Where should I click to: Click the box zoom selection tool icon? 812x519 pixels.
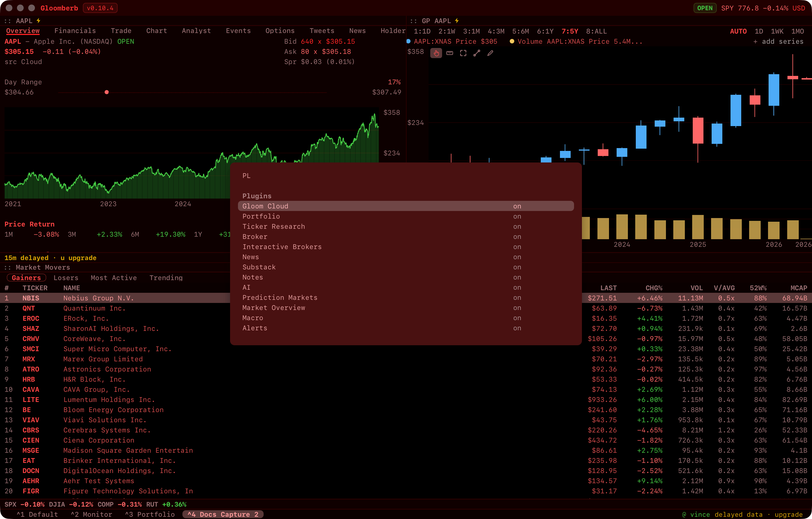[x=463, y=53]
